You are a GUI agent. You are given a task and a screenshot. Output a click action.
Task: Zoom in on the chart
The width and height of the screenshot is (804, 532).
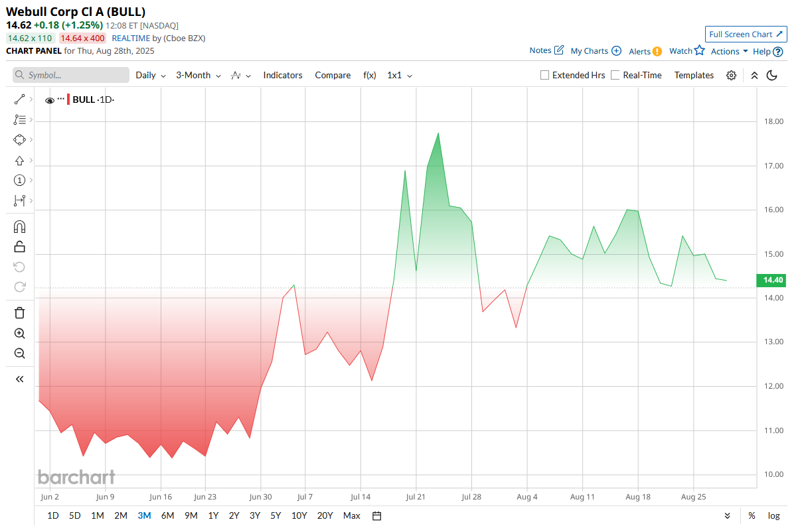tap(19, 334)
